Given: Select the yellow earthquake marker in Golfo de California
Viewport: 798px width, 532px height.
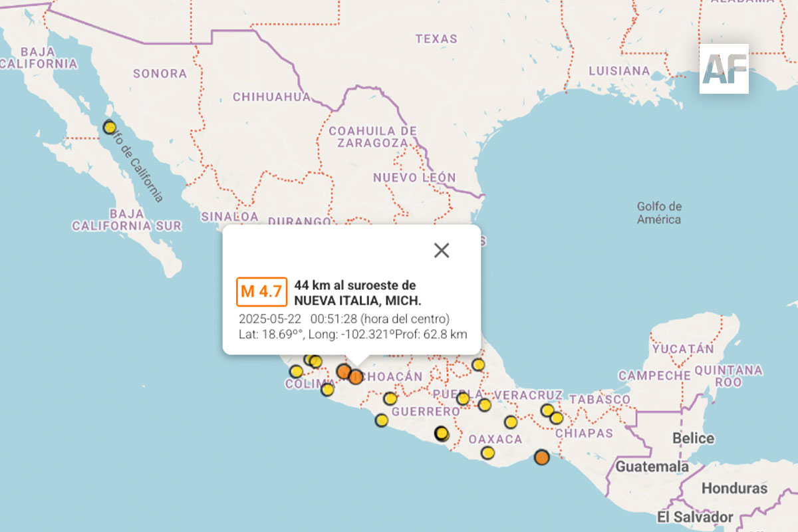Looking at the screenshot, I should [110, 128].
